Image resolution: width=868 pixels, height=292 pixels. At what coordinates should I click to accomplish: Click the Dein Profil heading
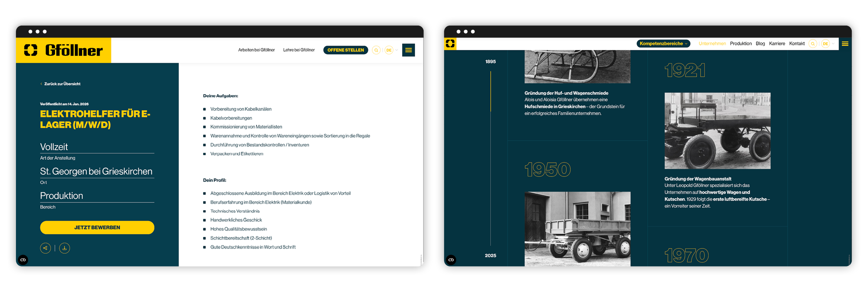coord(214,180)
